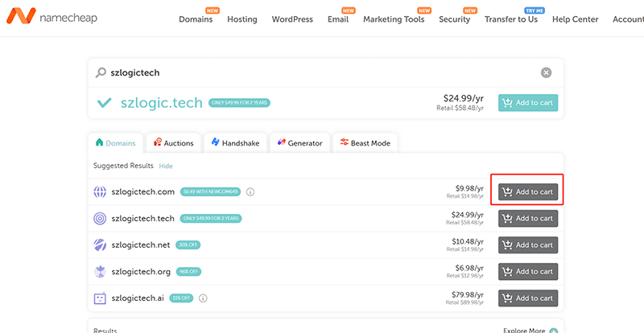Click the $6.98/yr price
Screen dimensions: 644x333
pyautogui.click(x=469, y=268)
